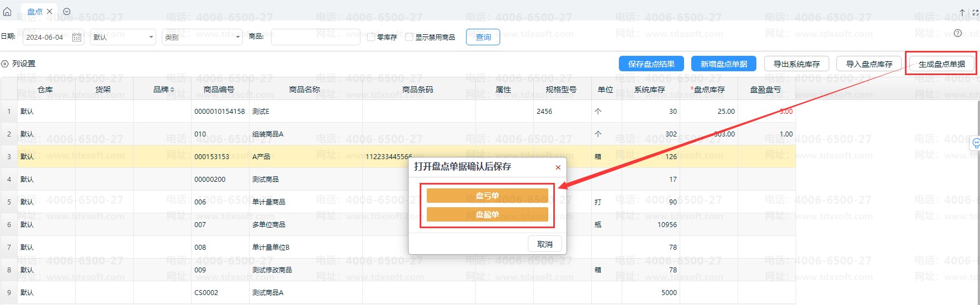Click the upward arrow icon at top right
This screenshot has width=980, height=305.
click(x=962, y=12)
